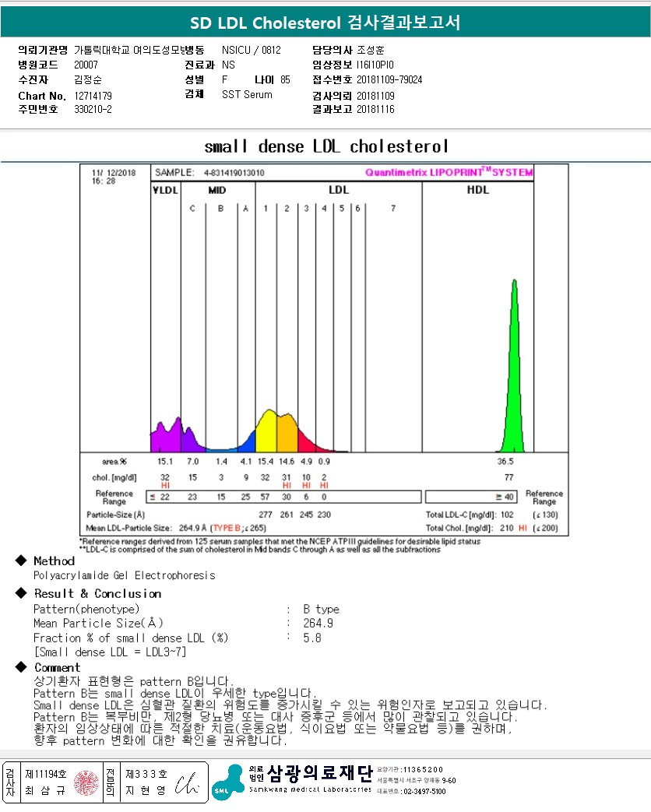
Task: Select the Comment diamond bullet
Action: tap(21, 666)
